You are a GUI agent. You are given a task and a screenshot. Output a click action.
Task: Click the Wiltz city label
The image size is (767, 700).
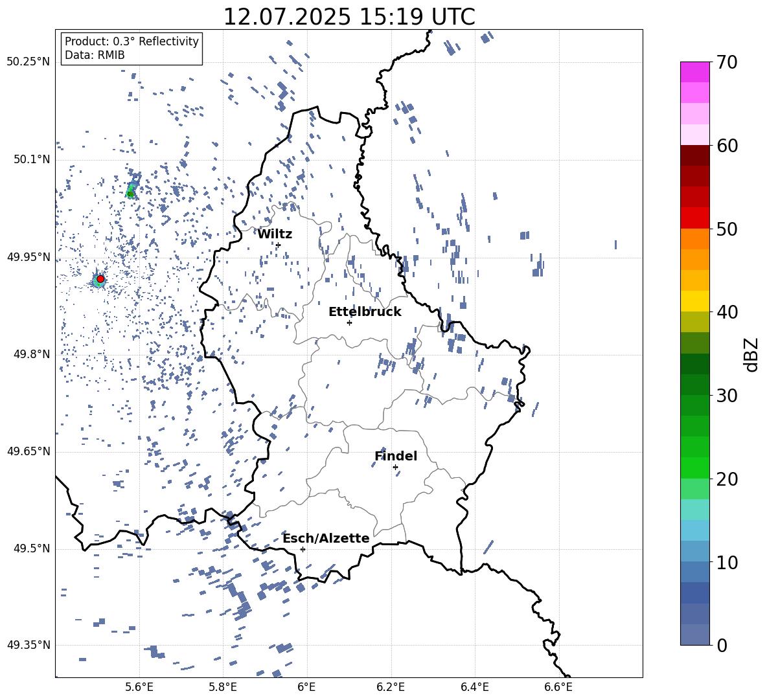click(x=275, y=234)
